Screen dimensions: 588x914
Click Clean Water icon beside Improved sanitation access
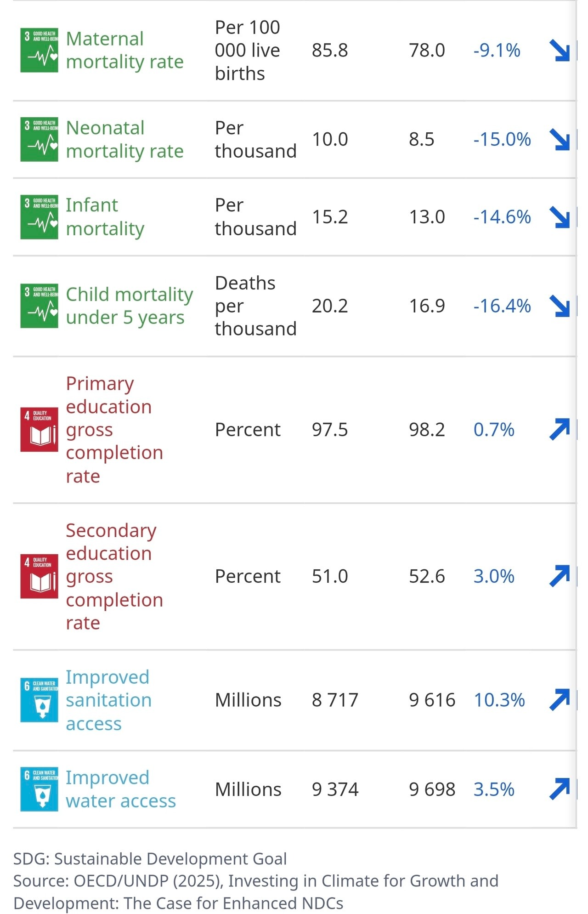39,700
